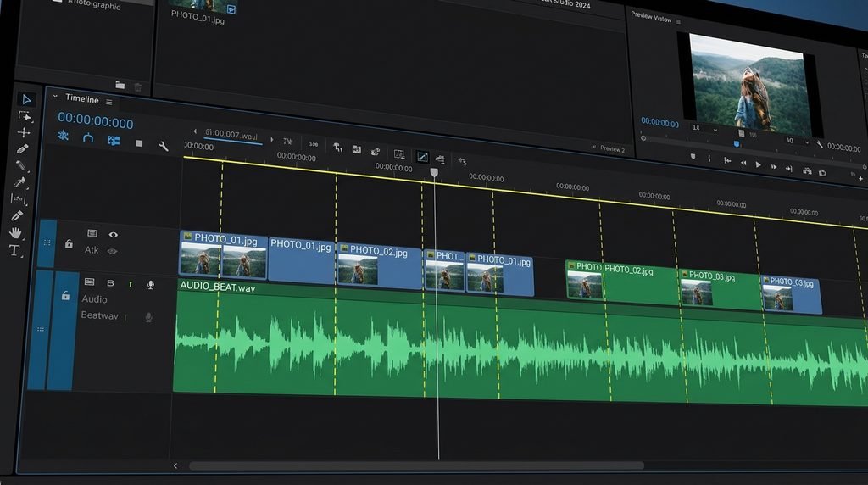Toggle eye visibility on Atk video track
The image size is (868, 485).
(114, 235)
